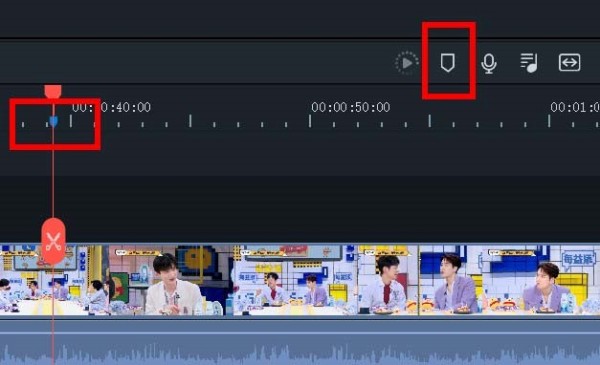Image resolution: width=600 pixels, height=365 pixels.
Task: Select the thumbnail of man in white jacket, red shirt
Action: (388, 280)
